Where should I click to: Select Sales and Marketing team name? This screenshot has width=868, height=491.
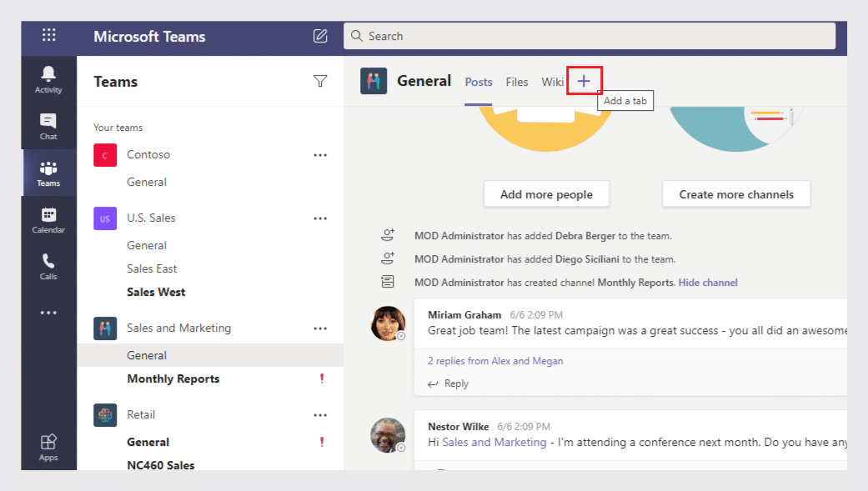point(178,328)
